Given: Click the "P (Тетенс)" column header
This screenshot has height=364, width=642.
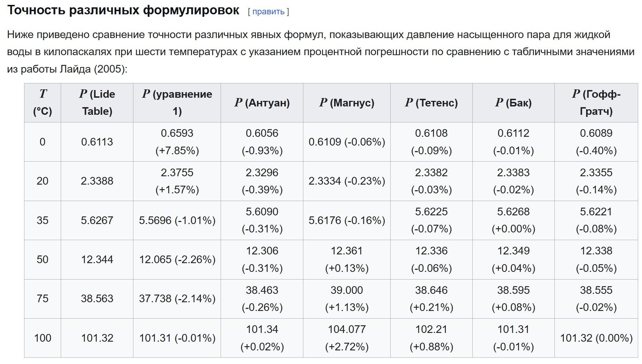Looking at the screenshot, I should tap(431, 103).
